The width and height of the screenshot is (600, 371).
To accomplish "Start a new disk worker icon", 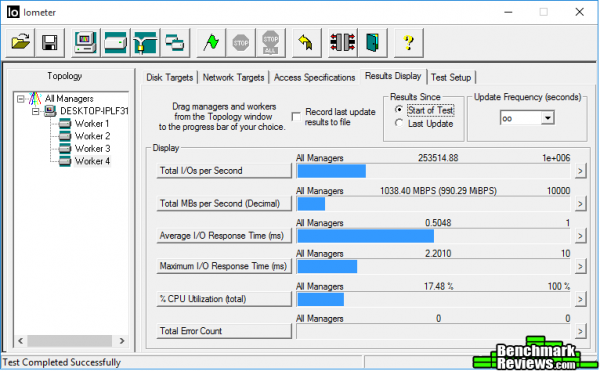I will pyautogui.click(x=116, y=42).
